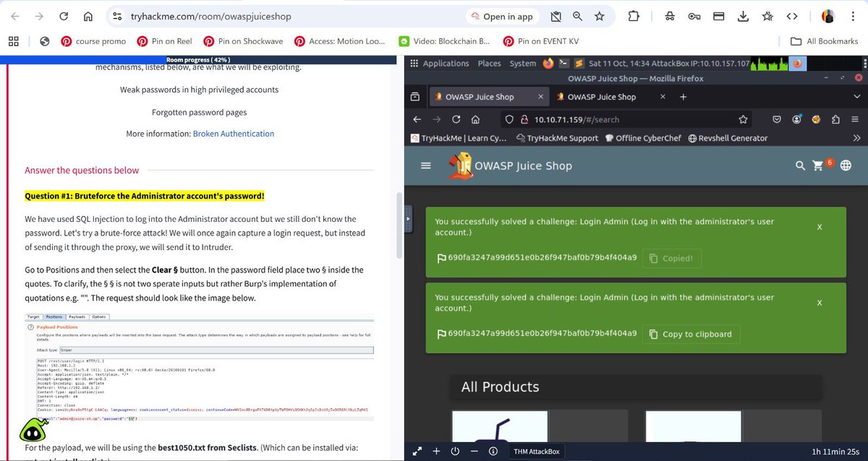Expand hidden Firefox bookmarks with double chevron
Screen dimensions: 868x461
tap(857, 138)
